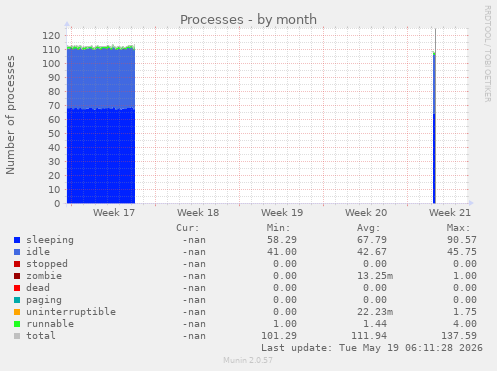
Task: Click the 'stopped' legend label
Action: tap(47, 264)
